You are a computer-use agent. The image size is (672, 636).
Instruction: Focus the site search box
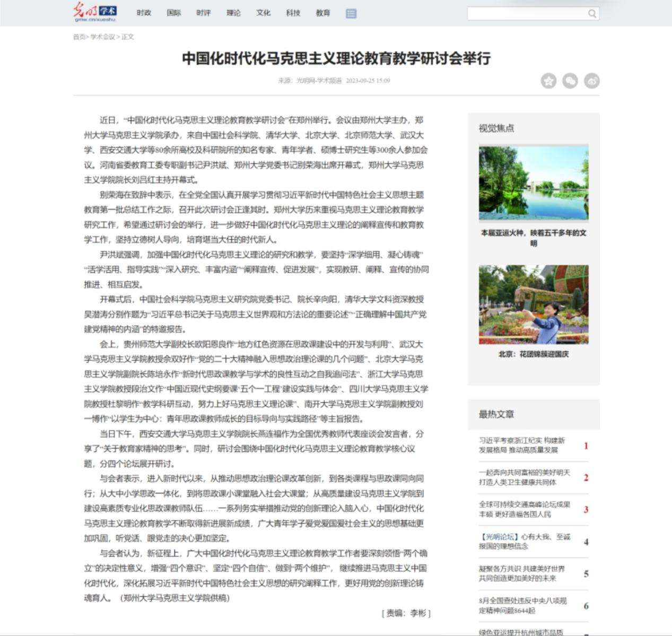(x=526, y=14)
